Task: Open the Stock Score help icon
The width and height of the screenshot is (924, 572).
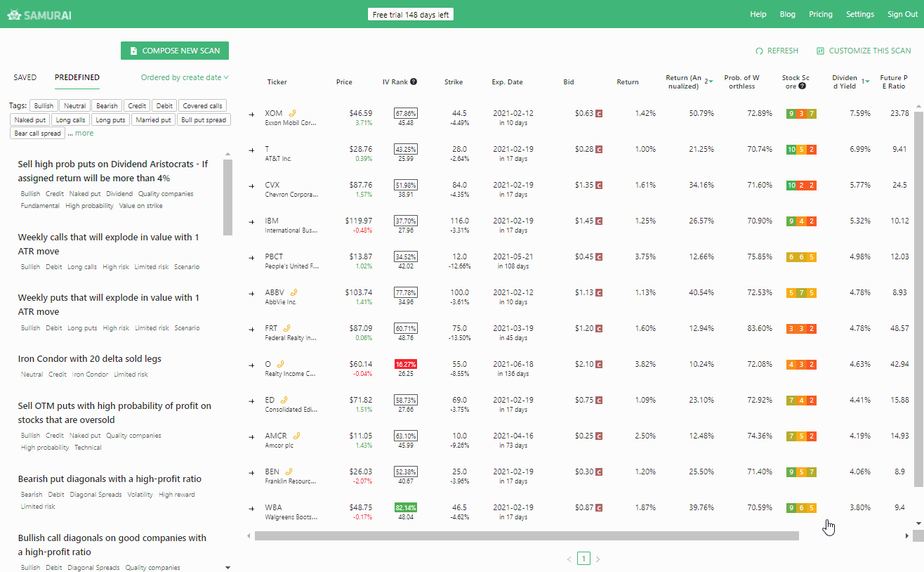Action: pyautogui.click(x=802, y=86)
